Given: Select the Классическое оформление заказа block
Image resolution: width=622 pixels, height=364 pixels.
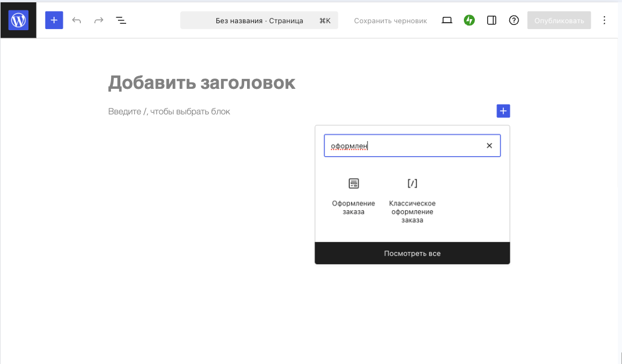Looking at the screenshot, I should click(x=412, y=183).
